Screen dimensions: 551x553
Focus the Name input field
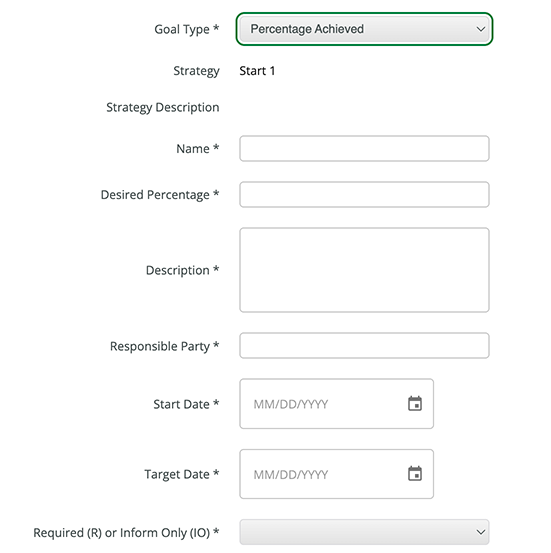point(364,148)
